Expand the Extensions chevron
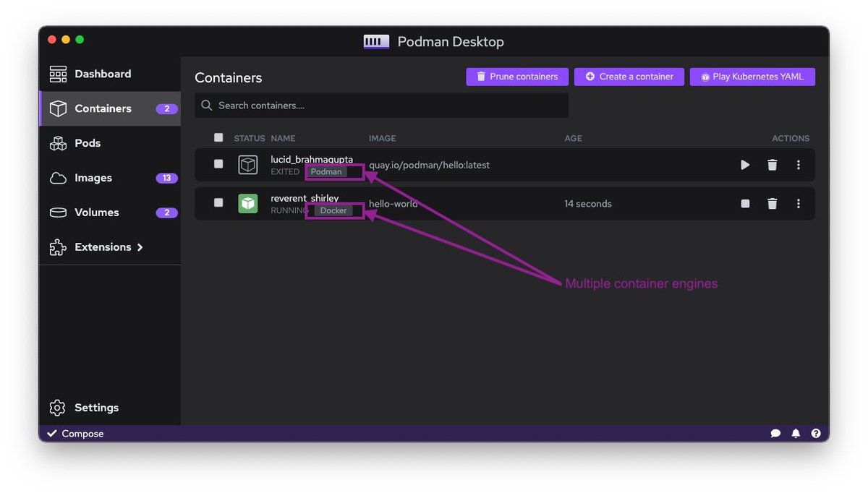This screenshot has width=868, height=493. tap(140, 247)
